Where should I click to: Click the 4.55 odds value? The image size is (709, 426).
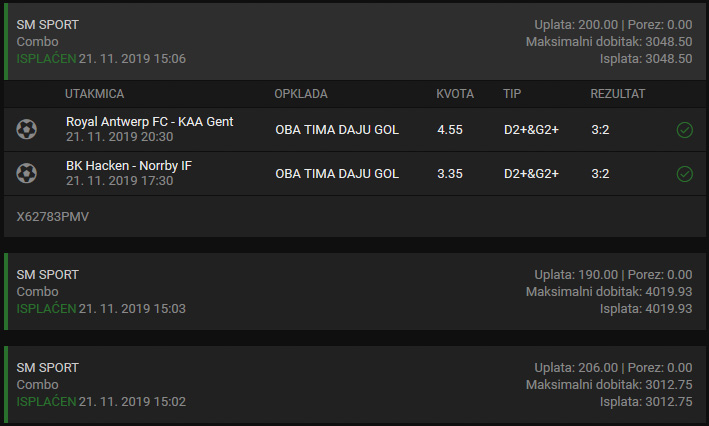(x=450, y=130)
